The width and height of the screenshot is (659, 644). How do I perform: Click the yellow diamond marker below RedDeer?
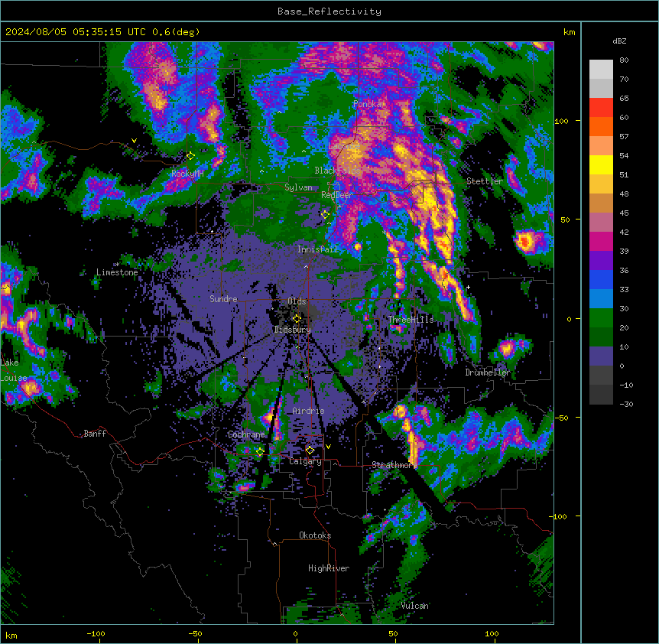click(325, 215)
